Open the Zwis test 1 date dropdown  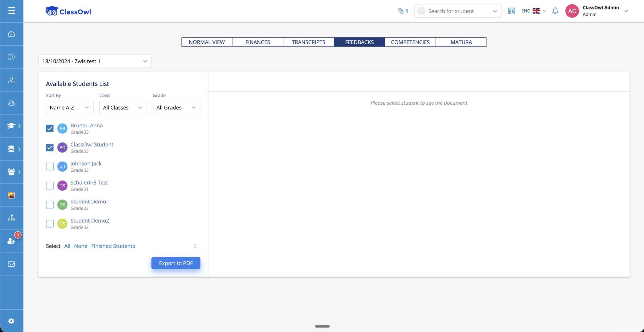(x=95, y=61)
